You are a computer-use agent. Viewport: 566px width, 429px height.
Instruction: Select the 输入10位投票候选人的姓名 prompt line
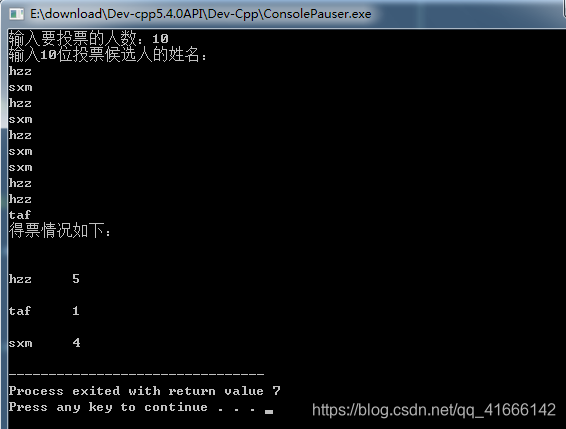coord(108,55)
